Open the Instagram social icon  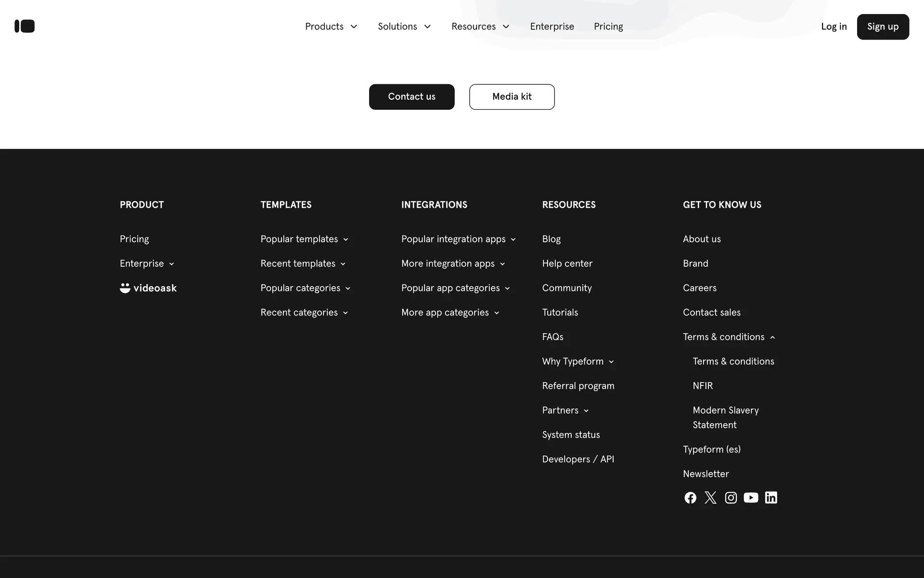[x=731, y=498]
